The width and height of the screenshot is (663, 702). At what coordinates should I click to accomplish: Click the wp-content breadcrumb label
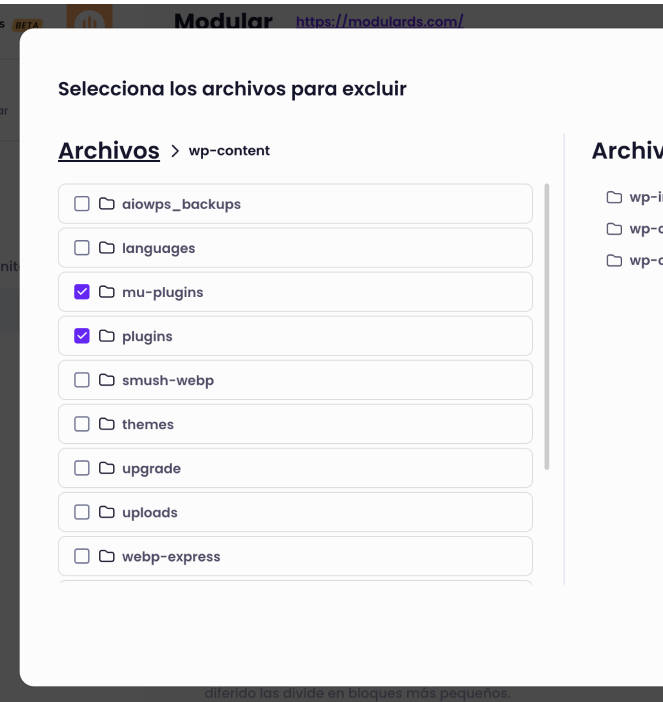click(229, 151)
